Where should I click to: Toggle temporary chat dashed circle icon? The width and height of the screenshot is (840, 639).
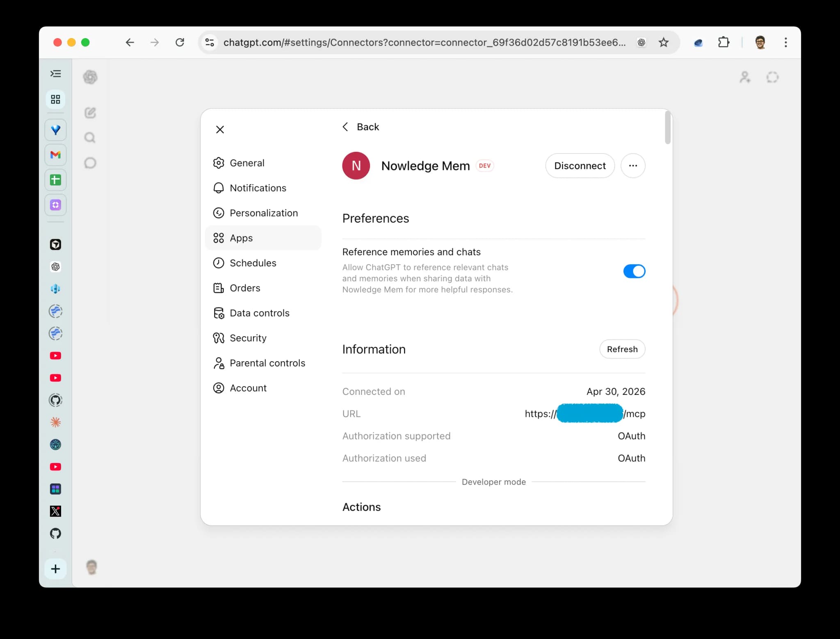772,77
